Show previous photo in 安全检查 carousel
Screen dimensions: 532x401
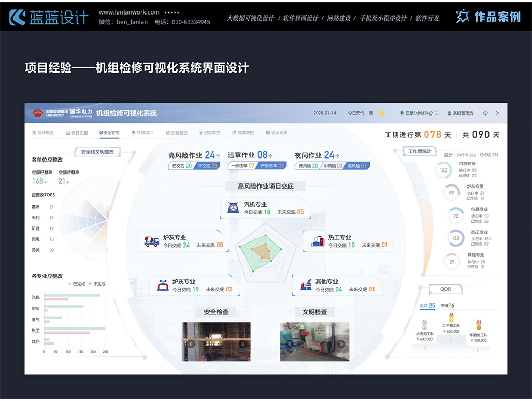click(x=191, y=343)
